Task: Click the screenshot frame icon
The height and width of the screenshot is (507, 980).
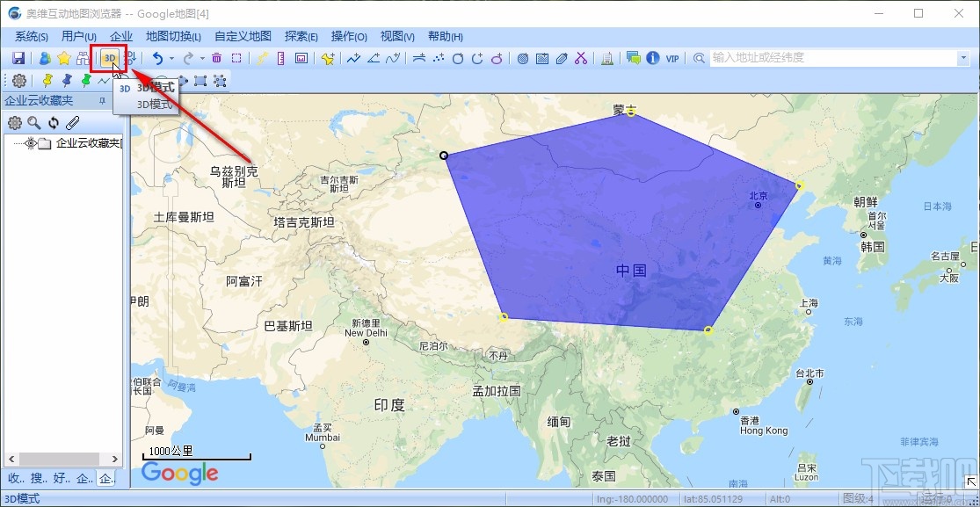Action: point(301,58)
